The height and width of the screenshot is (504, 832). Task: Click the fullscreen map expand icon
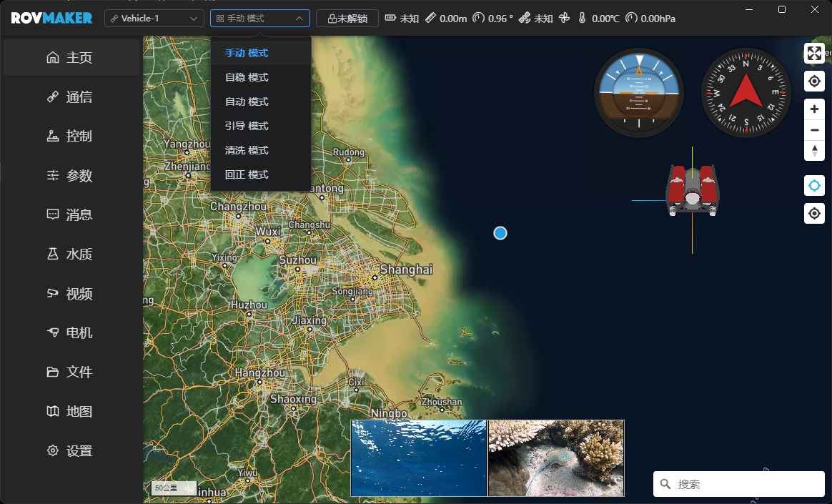814,54
